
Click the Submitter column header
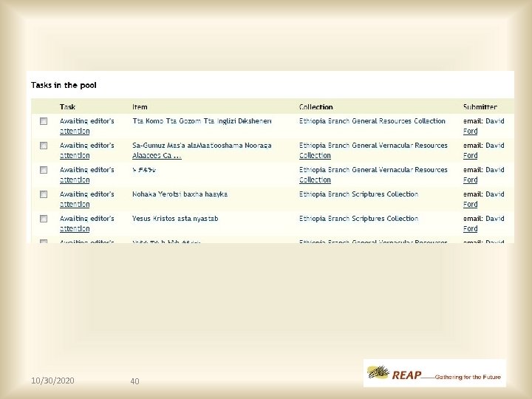pyautogui.click(x=480, y=107)
